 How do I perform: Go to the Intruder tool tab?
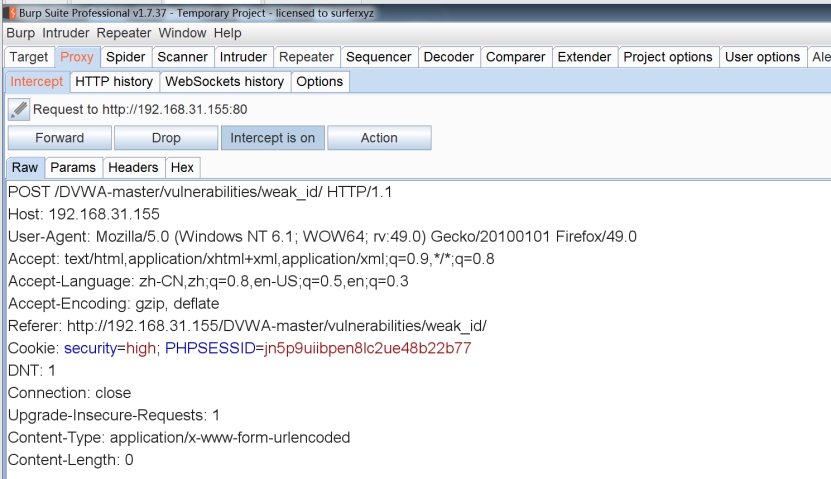coord(243,57)
